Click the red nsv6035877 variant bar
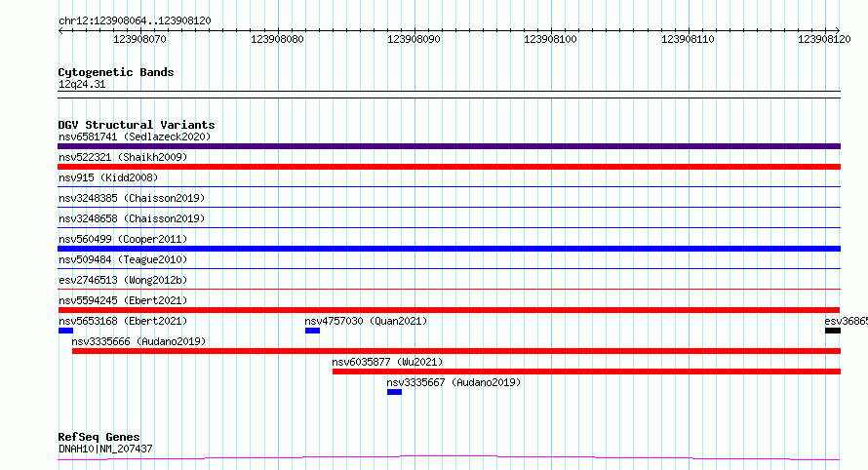 point(586,372)
